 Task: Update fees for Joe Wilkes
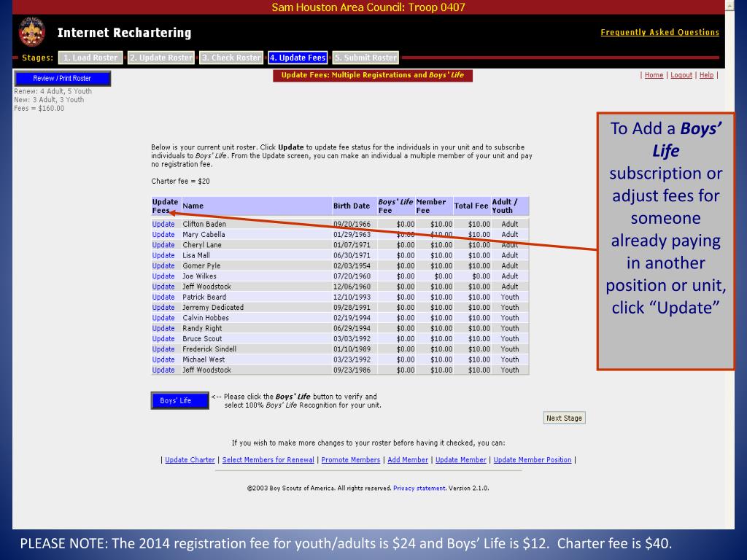pos(163,276)
